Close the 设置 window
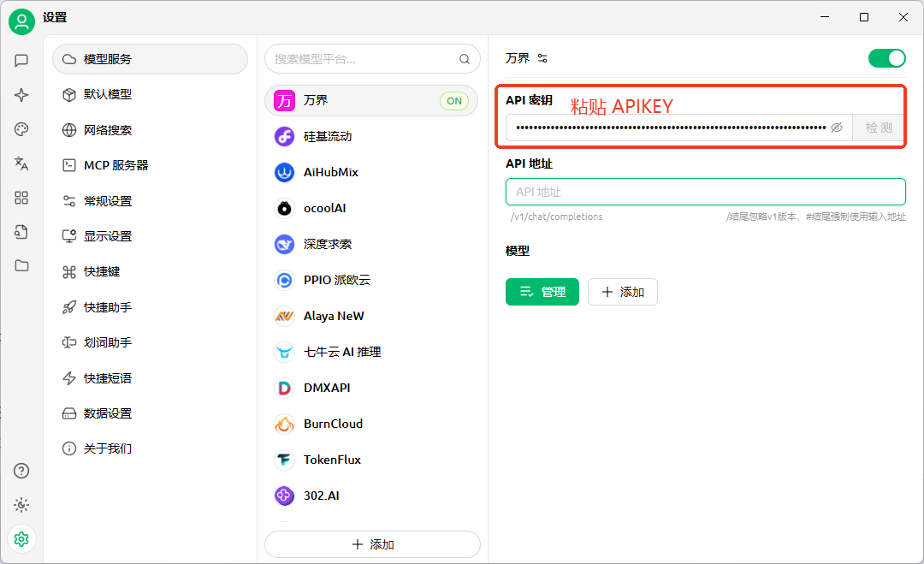Viewport: 924px width, 564px height. (x=903, y=17)
